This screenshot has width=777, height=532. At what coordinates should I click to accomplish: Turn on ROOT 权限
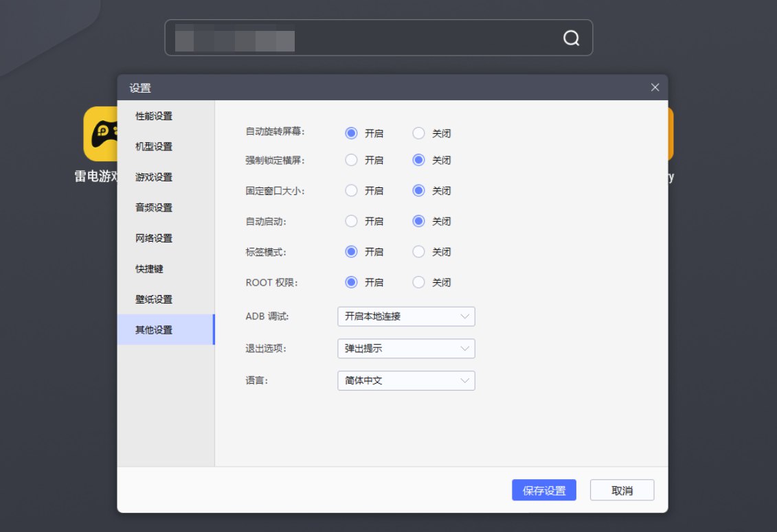351,282
